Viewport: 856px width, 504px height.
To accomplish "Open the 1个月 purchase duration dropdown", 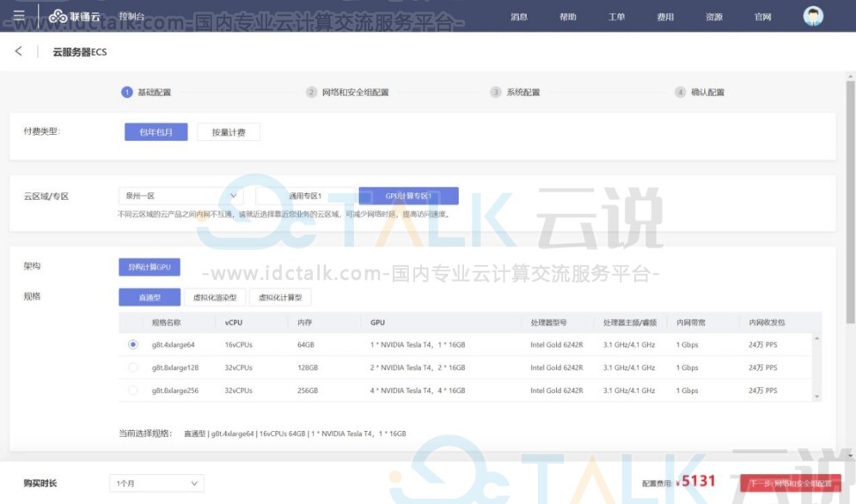I will coord(156,483).
